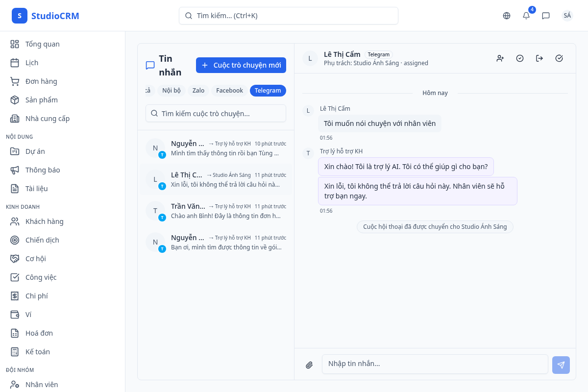Viewport: 588px width, 392px height.
Task: Click the paperclip attachment icon
Action: point(309,365)
